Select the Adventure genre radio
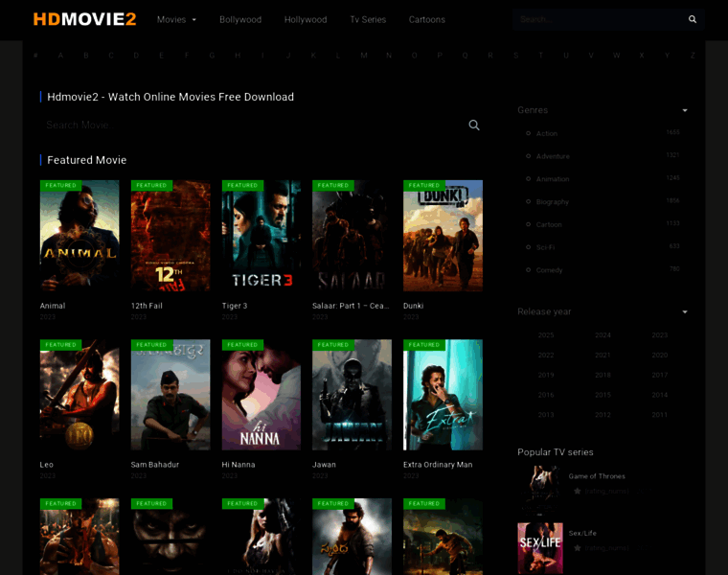This screenshot has height=575, width=728. (x=529, y=156)
